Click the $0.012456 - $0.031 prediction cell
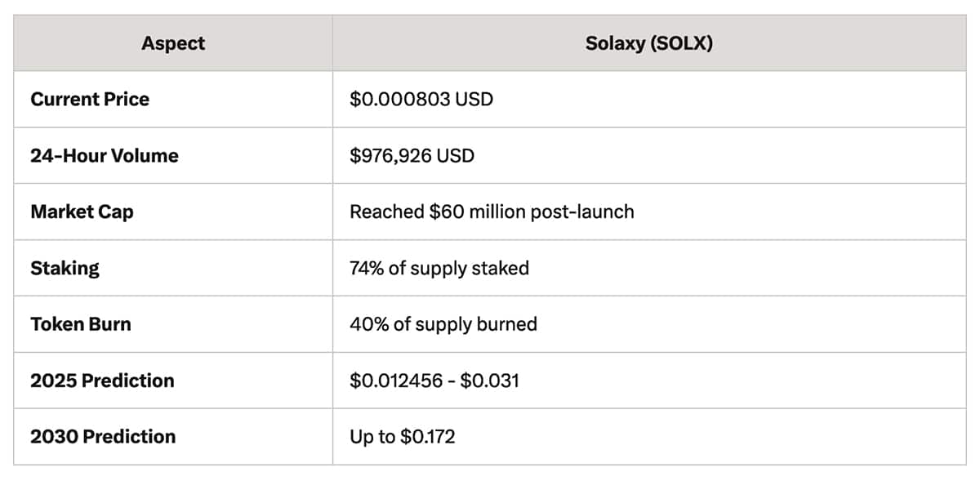This screenshot has width=980, height=481. tap(434, 381)
